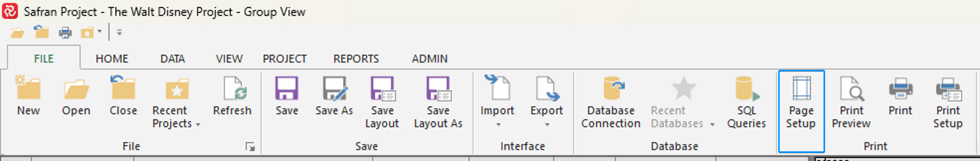
Task: Click the Save Layout As icon
Action: (438, 88)
